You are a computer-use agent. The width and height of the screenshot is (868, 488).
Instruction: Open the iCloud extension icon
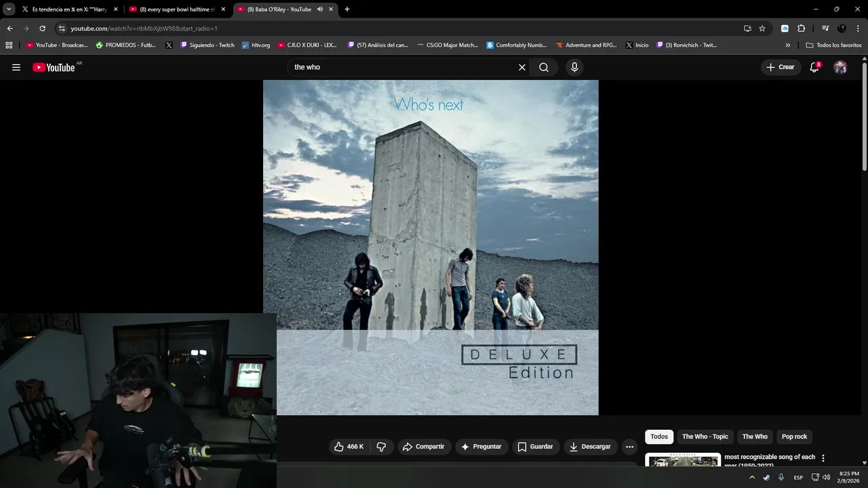point(785,28)
